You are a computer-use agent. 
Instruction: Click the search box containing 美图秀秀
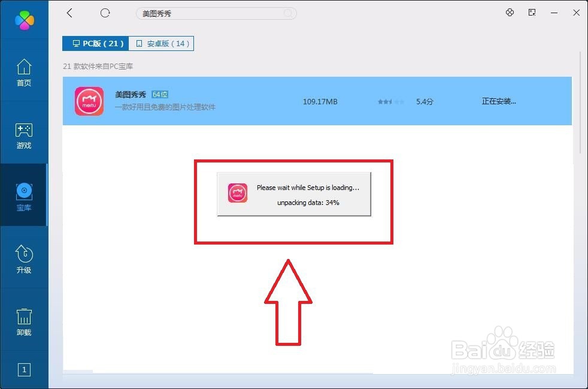tap(216, 14)
